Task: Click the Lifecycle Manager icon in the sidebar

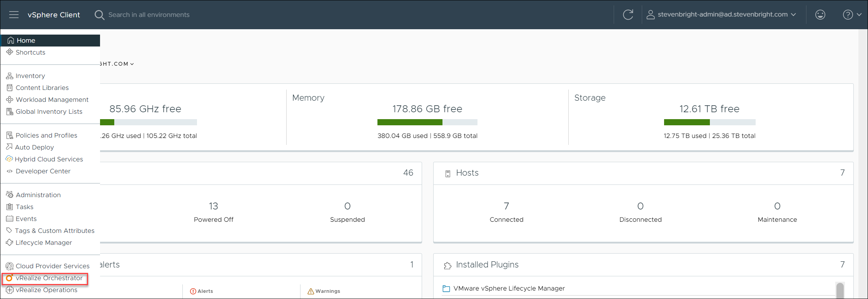Action: (10, 243)
